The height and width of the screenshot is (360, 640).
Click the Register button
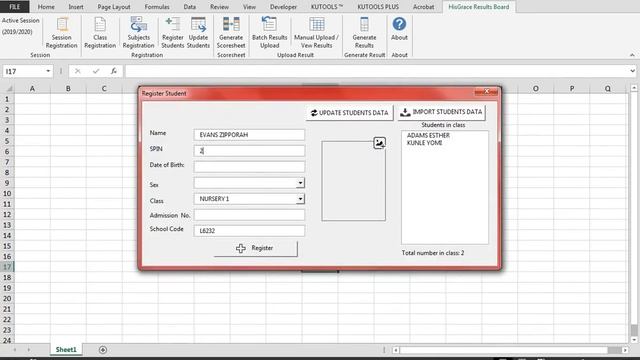click(256, 248)
